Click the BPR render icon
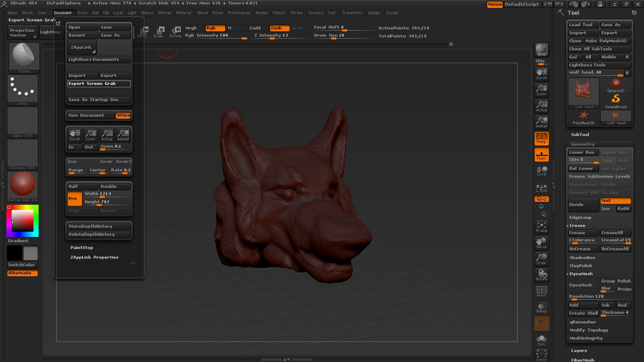 click(541, 49)
